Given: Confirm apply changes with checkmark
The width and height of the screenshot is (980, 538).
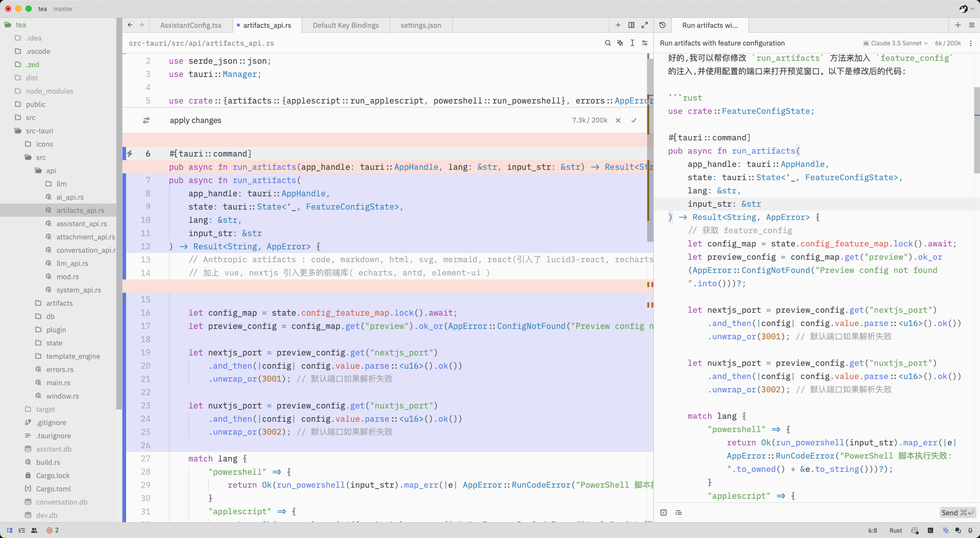Looking at the screenshot, I should [634, 120].
